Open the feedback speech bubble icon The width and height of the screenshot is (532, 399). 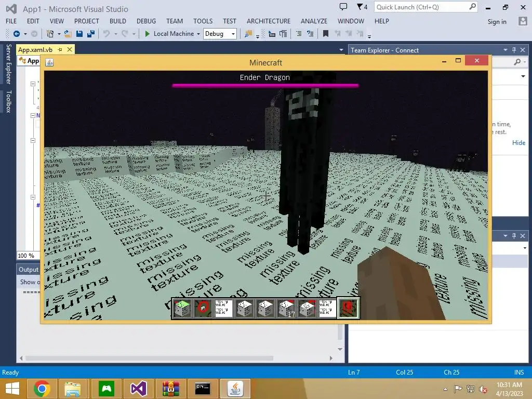point(343,7)
